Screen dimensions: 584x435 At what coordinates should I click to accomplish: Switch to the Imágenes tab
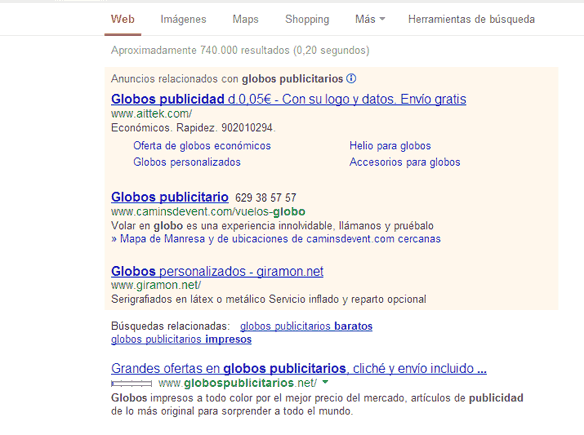[183, 19]
